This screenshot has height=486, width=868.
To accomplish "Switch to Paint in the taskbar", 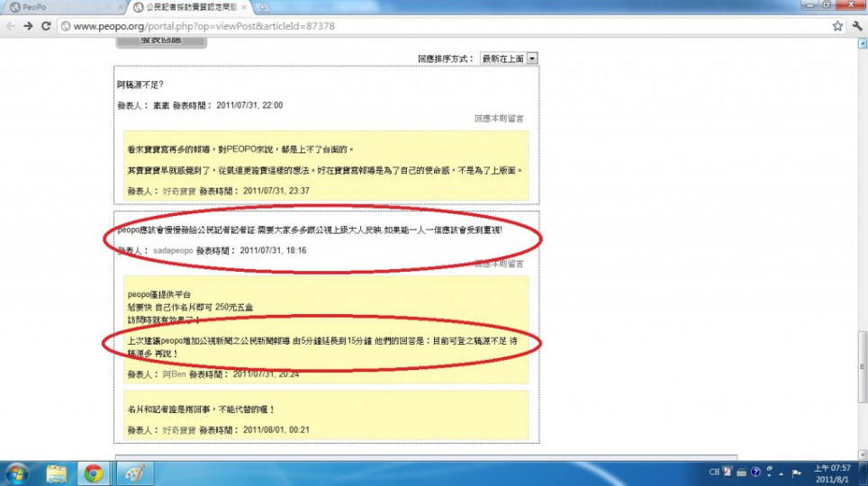I will [x=134, y=472].
